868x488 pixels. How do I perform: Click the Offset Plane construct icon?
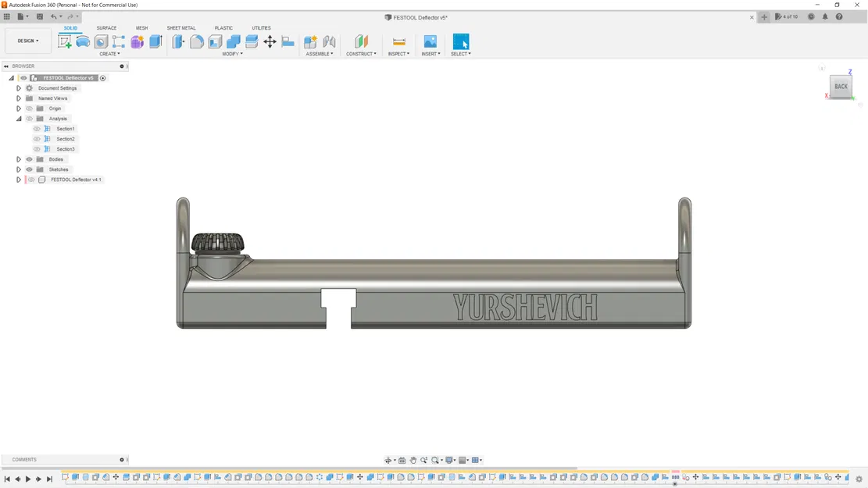tap(361, 41)
